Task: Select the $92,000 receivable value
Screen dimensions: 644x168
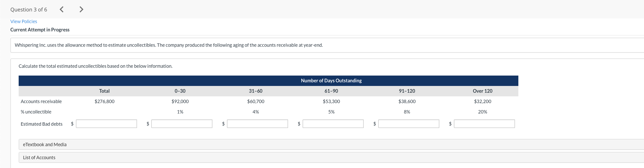Action: coord(180,102)
